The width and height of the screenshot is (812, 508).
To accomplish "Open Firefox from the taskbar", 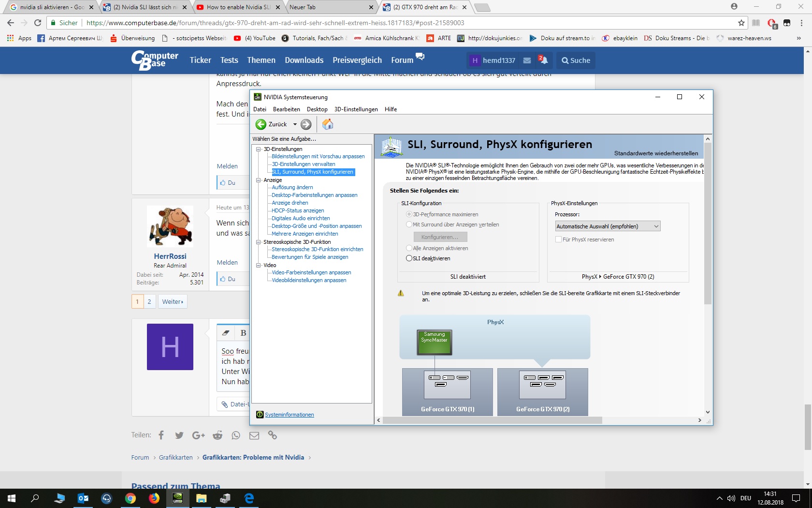I will click(x=154, y=498).
